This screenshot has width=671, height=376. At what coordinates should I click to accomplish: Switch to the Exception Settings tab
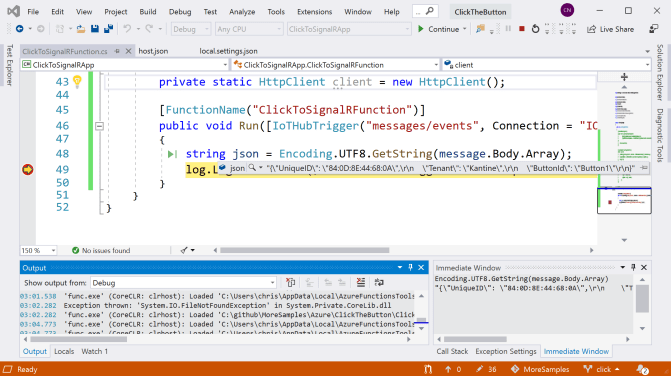coord(505,351)
